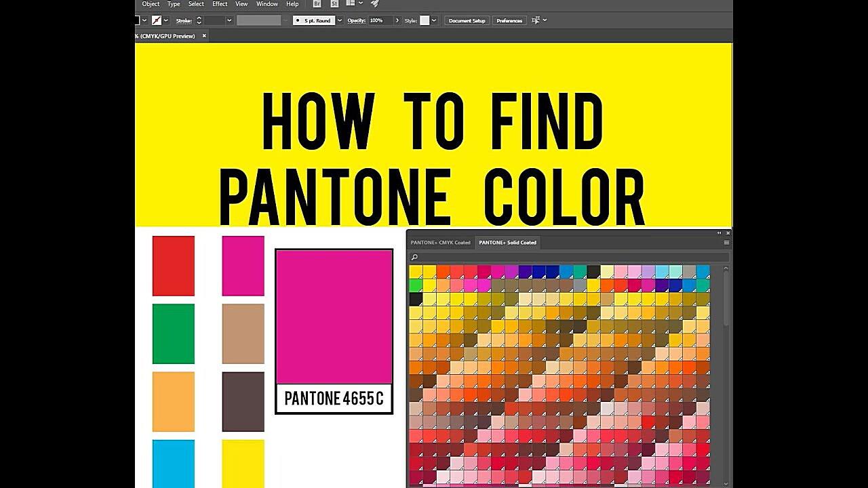The height and width of the screenshot is (488, 868).
Task: Click the stroke color box with red slash
Action: pos(157,20)
